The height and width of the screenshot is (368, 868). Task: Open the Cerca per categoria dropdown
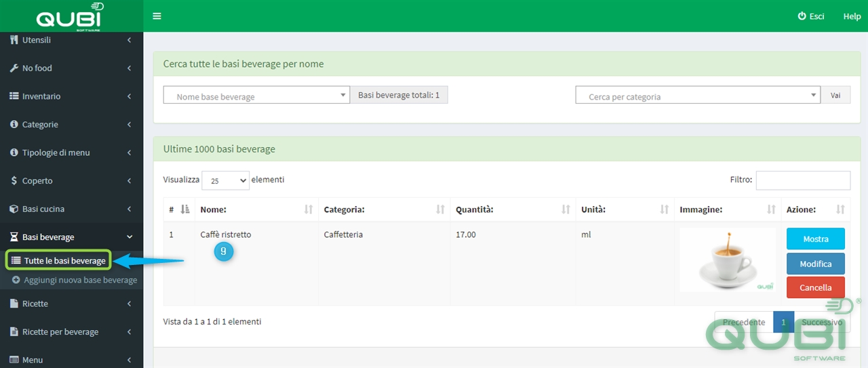tap(698, 96)
